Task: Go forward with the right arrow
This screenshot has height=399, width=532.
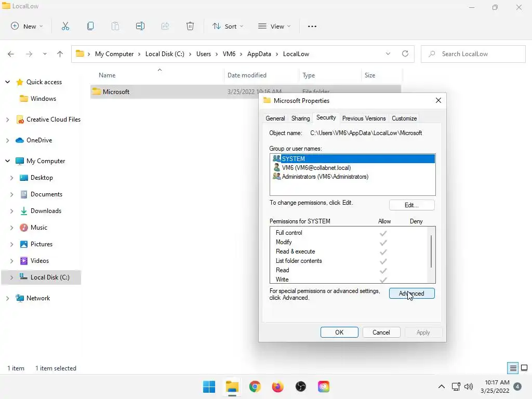Action: [x=29, y=54]
